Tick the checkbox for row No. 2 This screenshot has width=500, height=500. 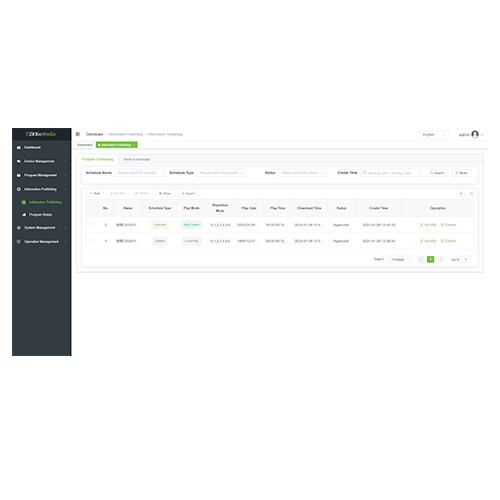[x=92, y=225]
